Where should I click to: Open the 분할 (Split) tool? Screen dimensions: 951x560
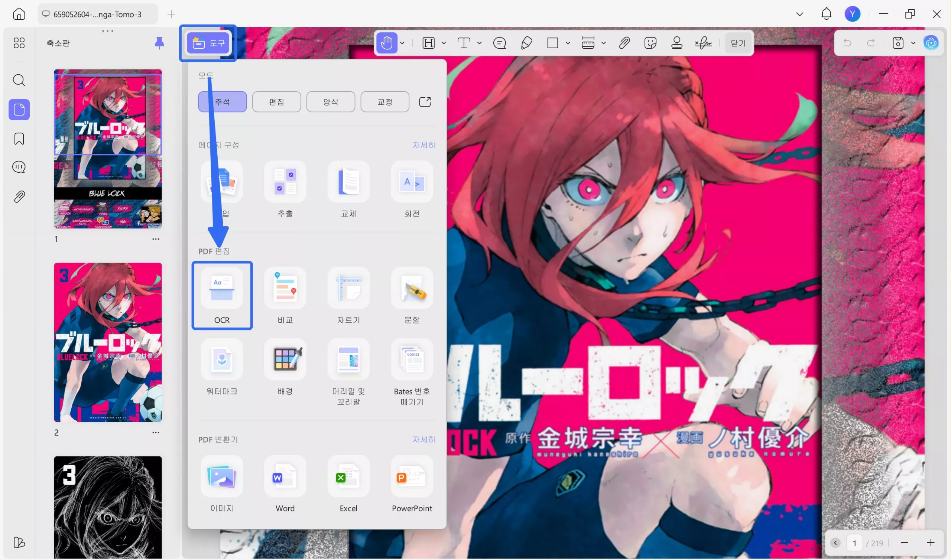coord(412,296)
